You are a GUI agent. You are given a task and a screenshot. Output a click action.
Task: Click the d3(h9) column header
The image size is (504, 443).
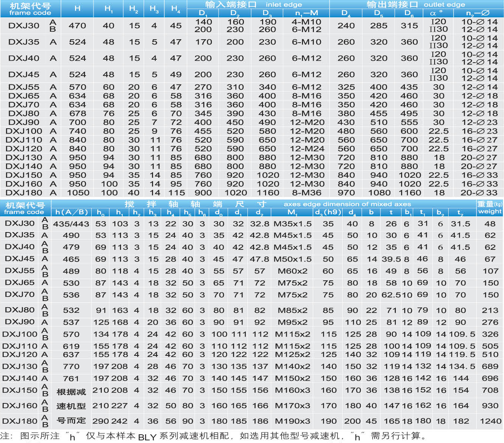[x=328, y=212]
